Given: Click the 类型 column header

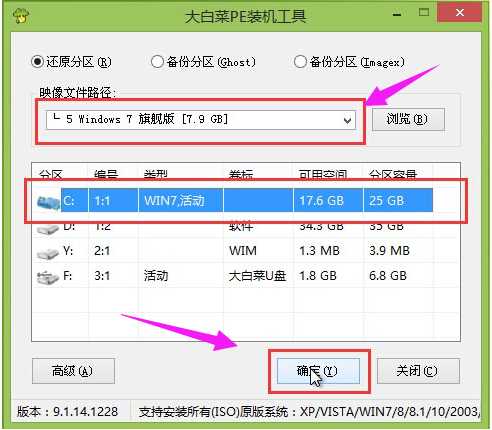Looking at the screenshot, I should (x=156, y=174).
